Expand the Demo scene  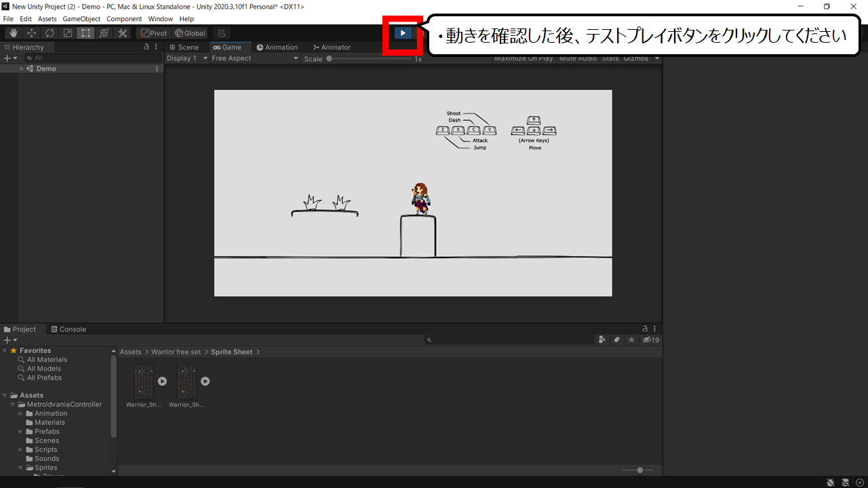(x=22, y=68)
